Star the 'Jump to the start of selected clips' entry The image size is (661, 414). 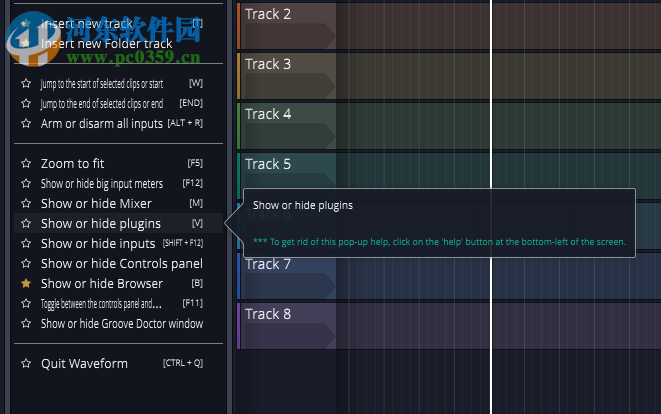[x=26, y=83]
